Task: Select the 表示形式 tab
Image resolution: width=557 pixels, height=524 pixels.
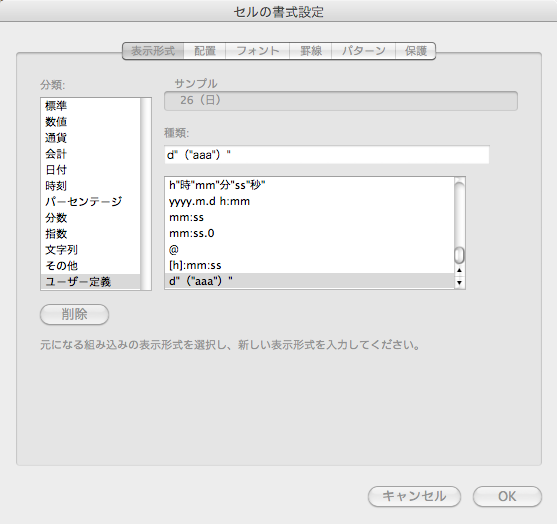Action: 153,51
